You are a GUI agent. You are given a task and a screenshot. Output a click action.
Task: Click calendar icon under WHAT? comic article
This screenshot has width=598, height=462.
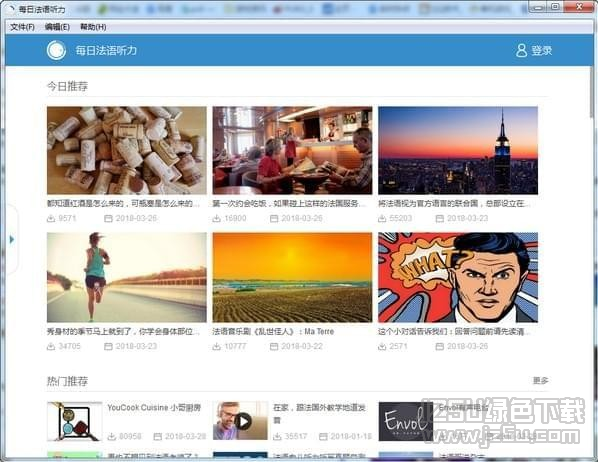[x=440, y=346]
